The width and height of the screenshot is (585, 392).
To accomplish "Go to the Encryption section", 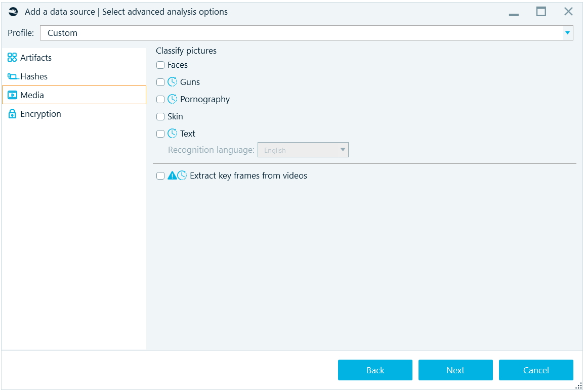I will (74, 114).
